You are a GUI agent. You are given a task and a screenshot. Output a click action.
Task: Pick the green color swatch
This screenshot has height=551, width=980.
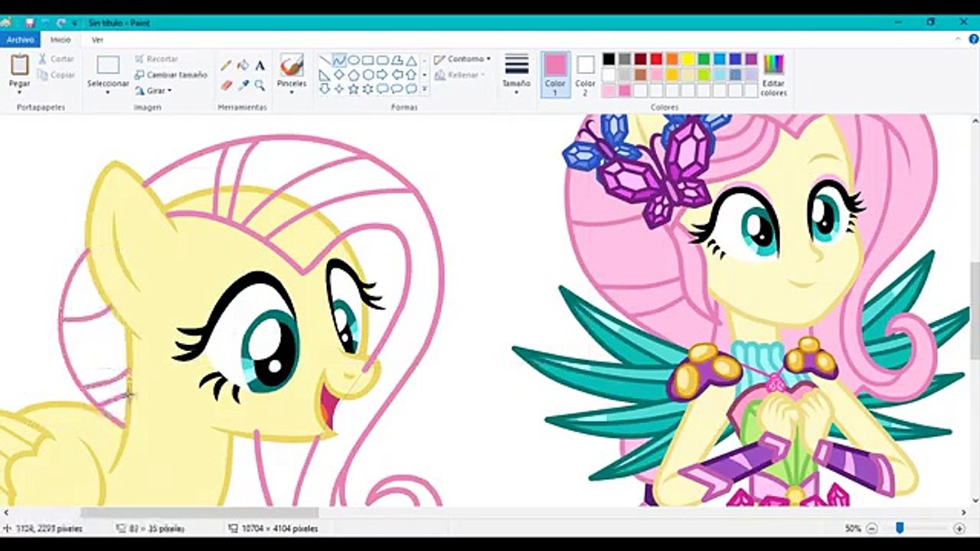[x=704, y=59]
